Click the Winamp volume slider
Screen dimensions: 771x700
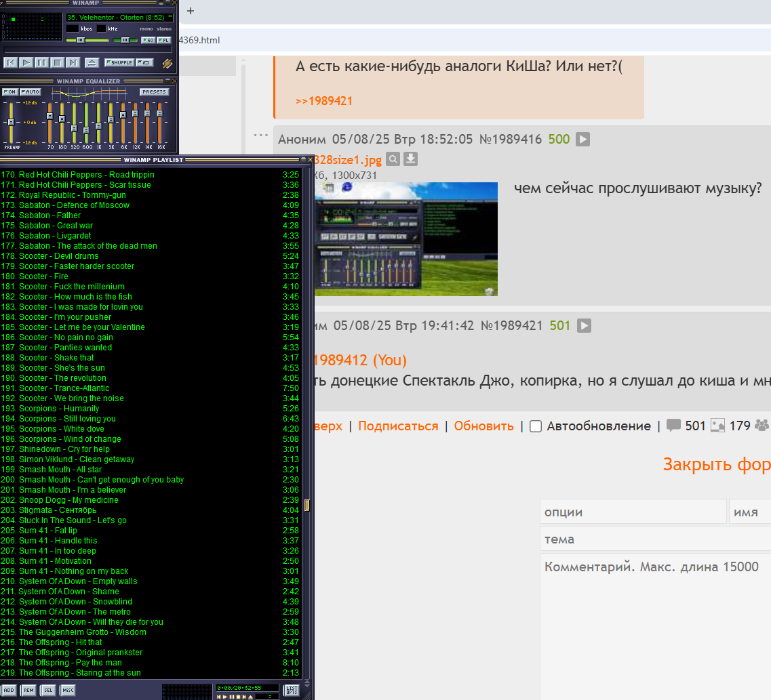(87, 40)
